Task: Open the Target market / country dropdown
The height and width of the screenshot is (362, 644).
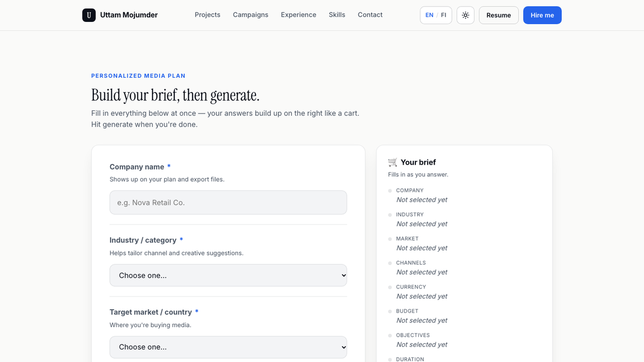Action: pos(228,347)
